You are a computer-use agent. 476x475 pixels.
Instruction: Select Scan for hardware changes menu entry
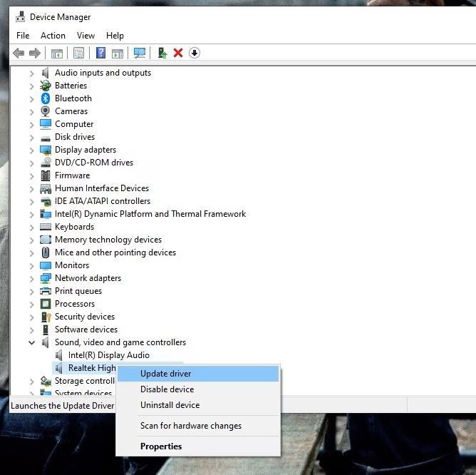(x=198, y=426)
